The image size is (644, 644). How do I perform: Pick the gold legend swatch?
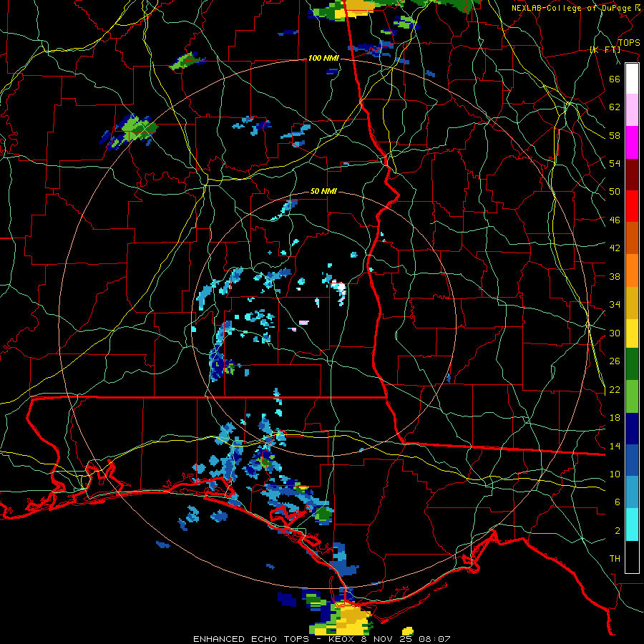[632, 303]
